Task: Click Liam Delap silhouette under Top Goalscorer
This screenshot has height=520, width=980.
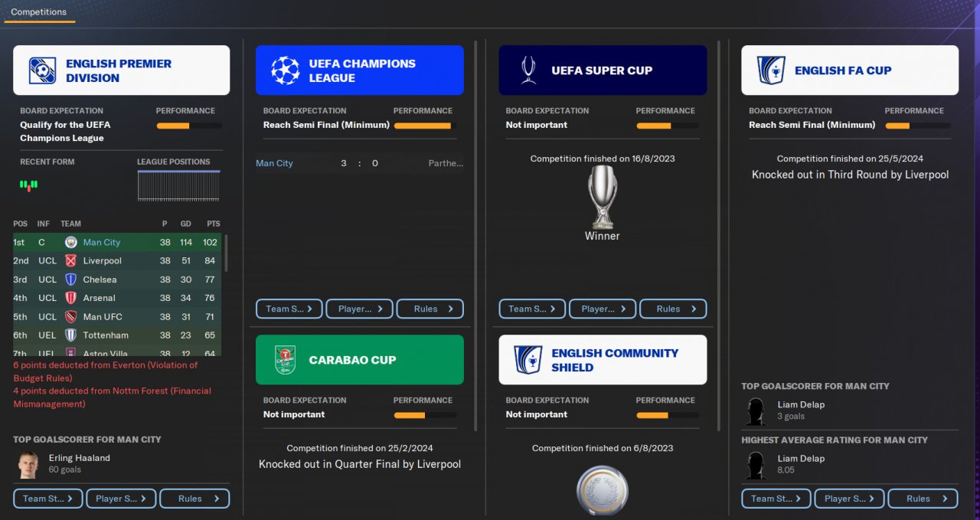Action: (756, 411)
